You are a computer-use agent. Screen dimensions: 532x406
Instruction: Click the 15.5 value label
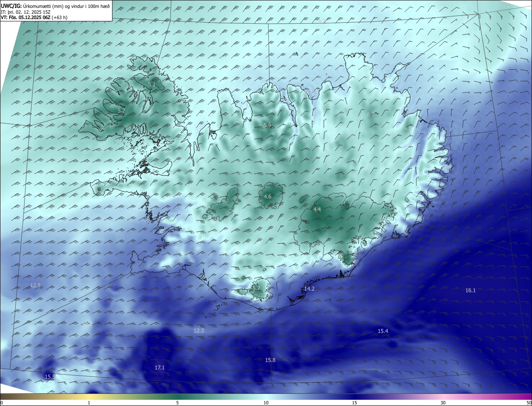tap(50, 377)
